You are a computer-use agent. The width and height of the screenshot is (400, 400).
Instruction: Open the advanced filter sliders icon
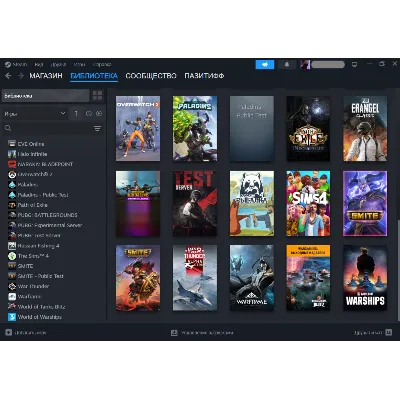[97, 128]
